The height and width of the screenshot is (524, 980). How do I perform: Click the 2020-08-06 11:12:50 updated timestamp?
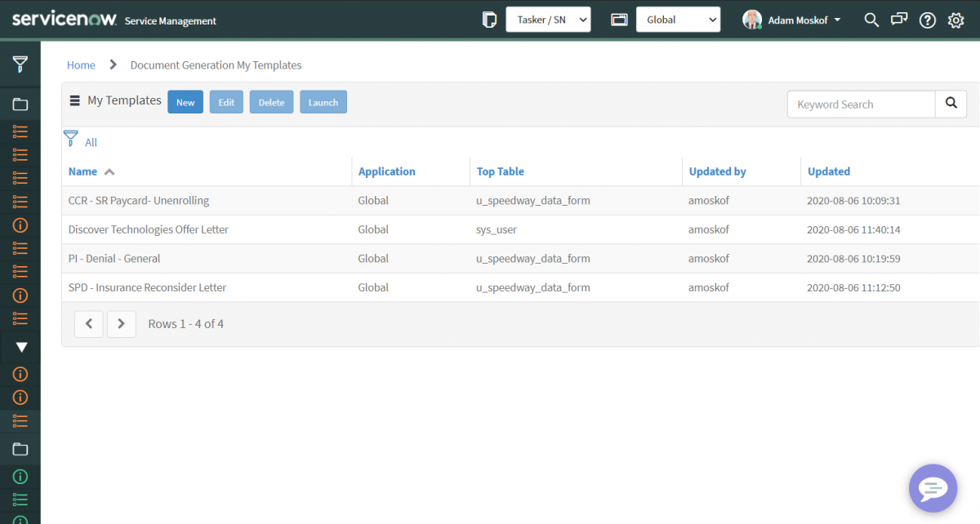click(x=853, y=287)
